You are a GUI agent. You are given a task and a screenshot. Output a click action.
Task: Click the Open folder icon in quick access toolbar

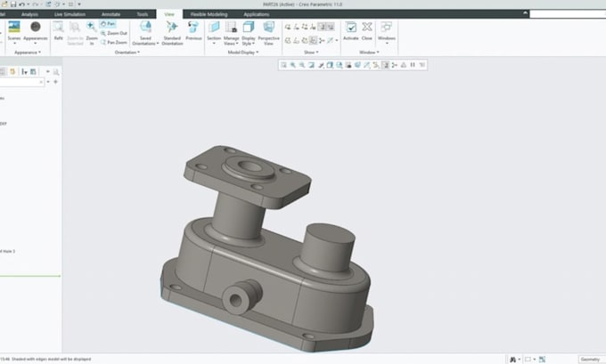[x=4, y=4]
